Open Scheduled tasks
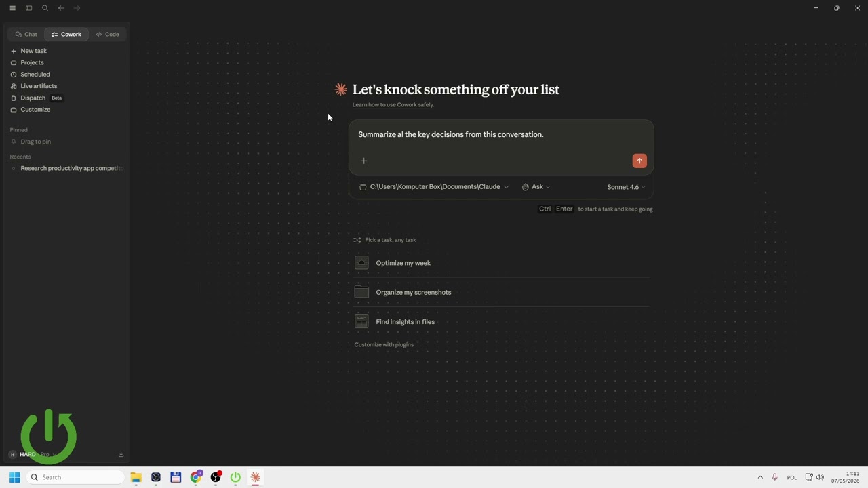The width and height of the screenshot is (868, 488). 66,75
